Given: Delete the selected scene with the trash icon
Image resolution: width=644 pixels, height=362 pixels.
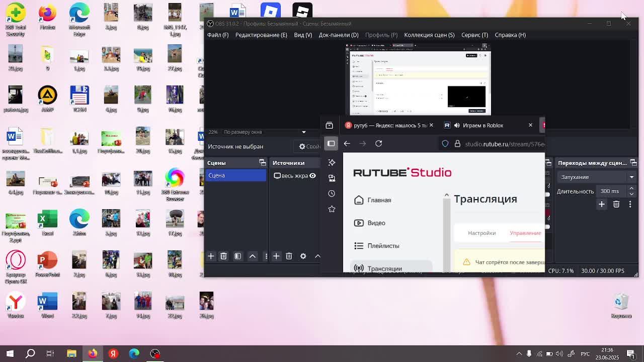Looking at the screenshot, I should coord(223,256).
